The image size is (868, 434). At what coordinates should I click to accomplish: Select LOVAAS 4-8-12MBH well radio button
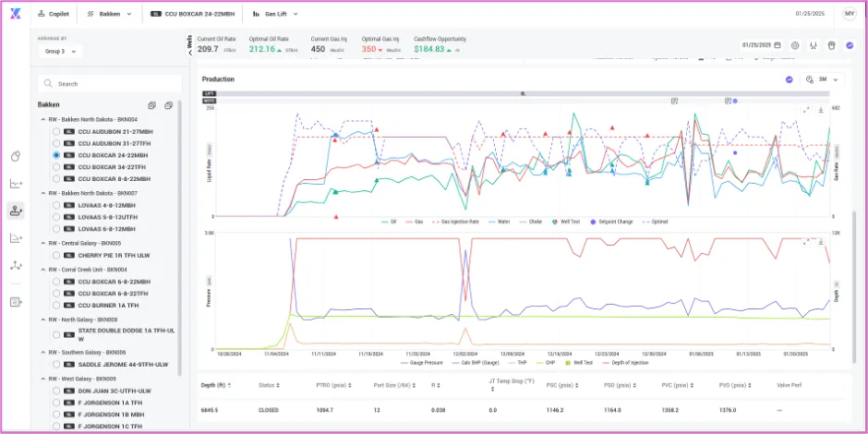56,205
